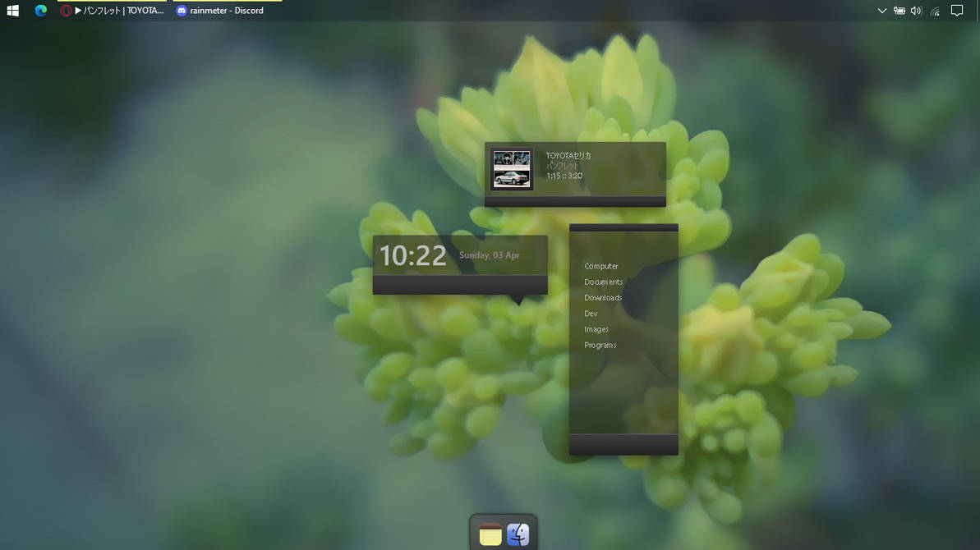980x550 pixels.
Task: Open Microsoft Edge from the taskbar
Action: [x=40, y=11]
